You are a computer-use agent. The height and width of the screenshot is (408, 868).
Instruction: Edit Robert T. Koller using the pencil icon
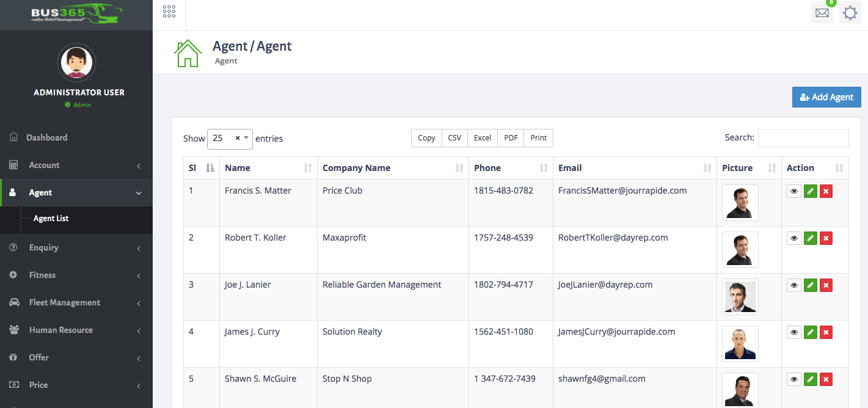810,238
